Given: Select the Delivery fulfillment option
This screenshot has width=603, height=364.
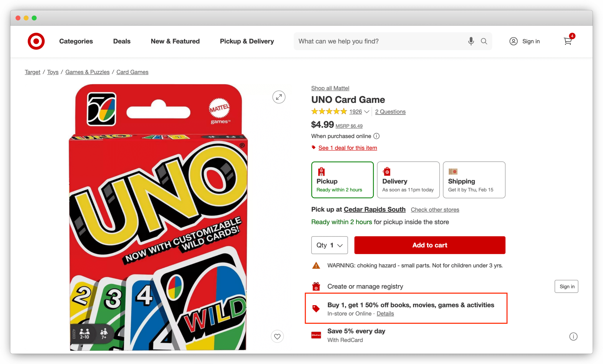Looking at the screenshot, I should pos(408,180).
